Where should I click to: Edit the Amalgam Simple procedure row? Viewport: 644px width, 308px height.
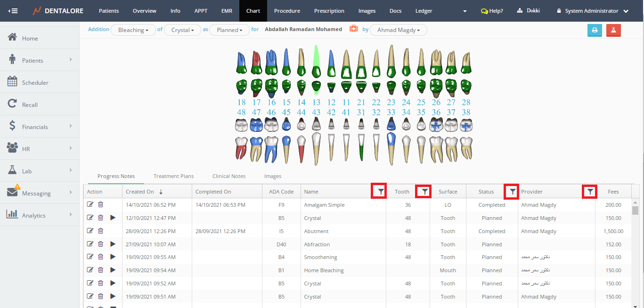(x=90, y=205)
